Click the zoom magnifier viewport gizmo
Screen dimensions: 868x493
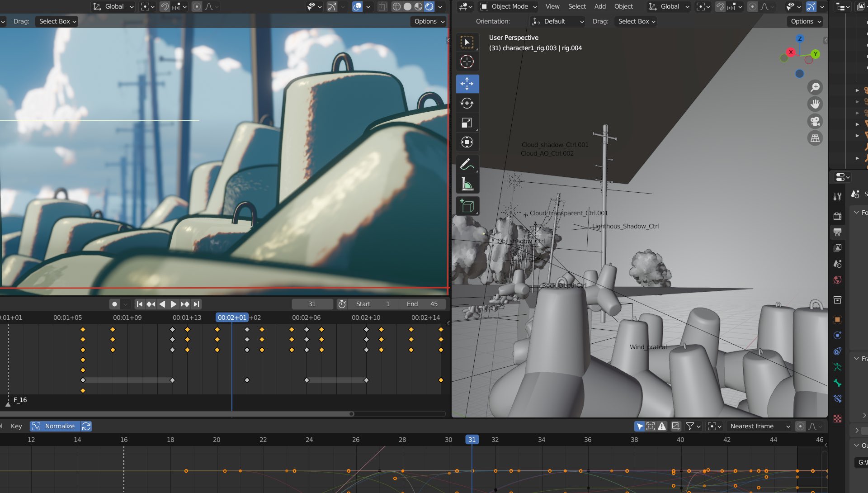[x=815, y=87]
